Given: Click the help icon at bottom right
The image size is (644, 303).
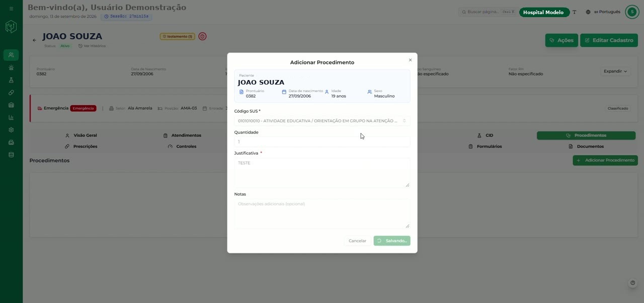Looking at the screenshot, I should pyautogui.click(x=633, y=283).
